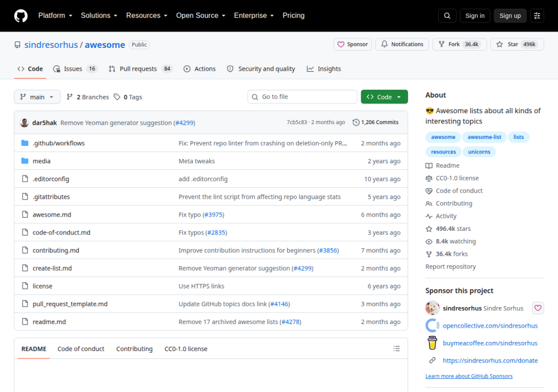Switch to the Issues tab
The image size is (558, 392).
click(x=75, y=69)
